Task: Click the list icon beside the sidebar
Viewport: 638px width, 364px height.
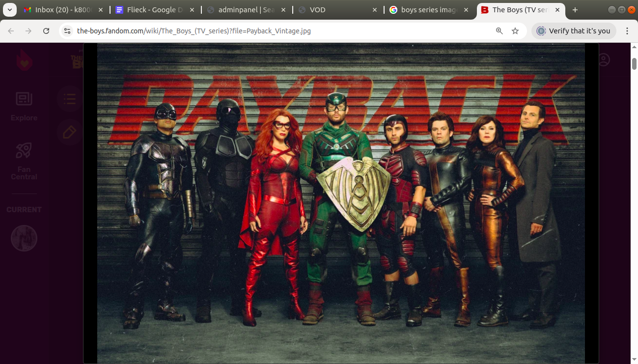Action: tap(69, 99)
